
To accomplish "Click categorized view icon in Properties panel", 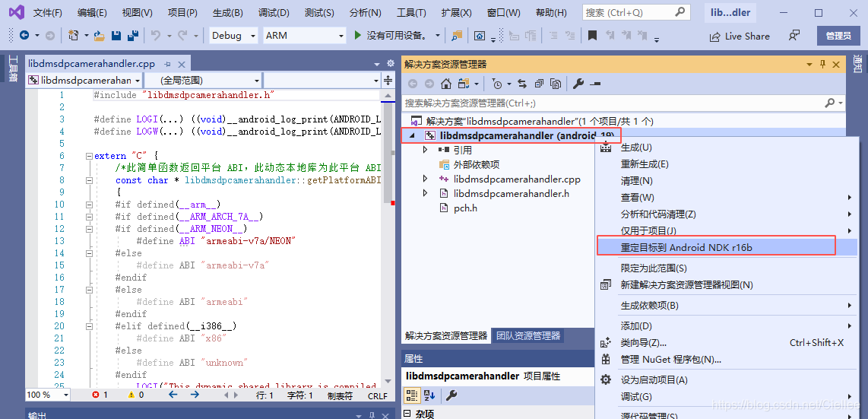I will (x=412, y=395).
